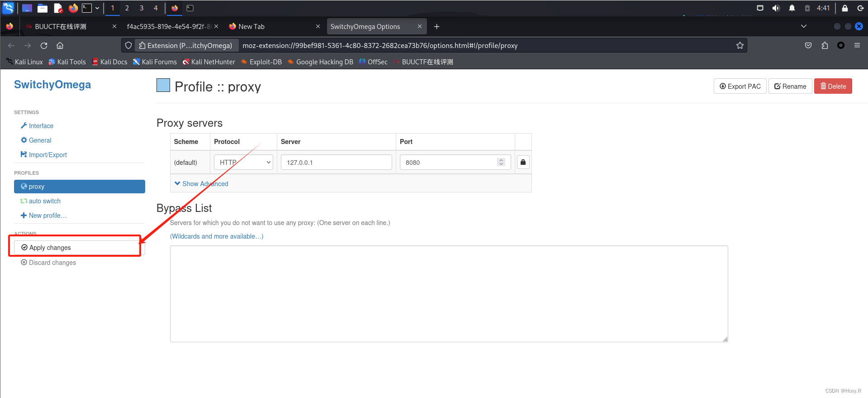
Task: Open the file manager in the top panel
Action: (x=43, y=8)
